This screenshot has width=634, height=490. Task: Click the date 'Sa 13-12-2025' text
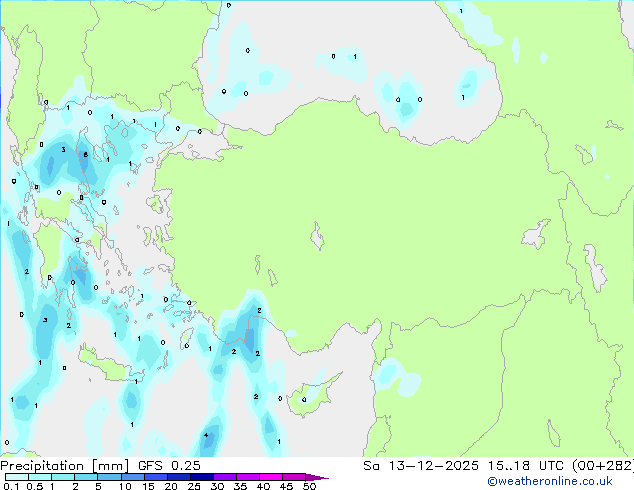[x=421, y=466]
